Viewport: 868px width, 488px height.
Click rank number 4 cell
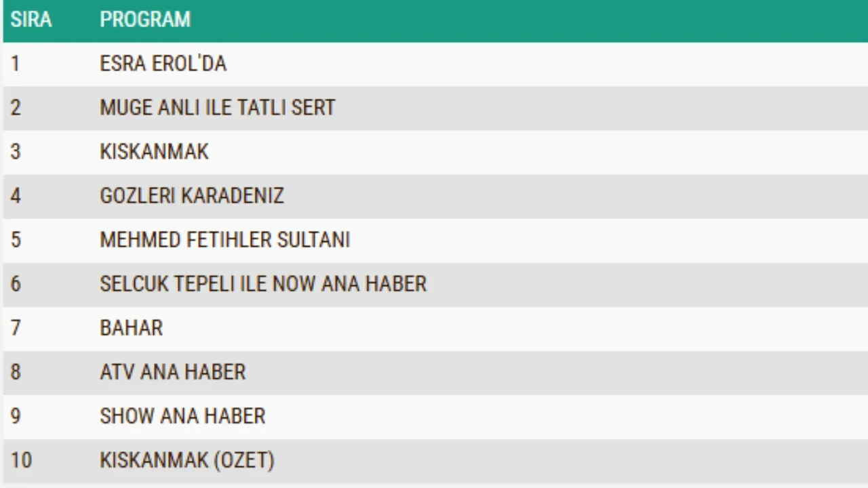[x=16, y=196]
